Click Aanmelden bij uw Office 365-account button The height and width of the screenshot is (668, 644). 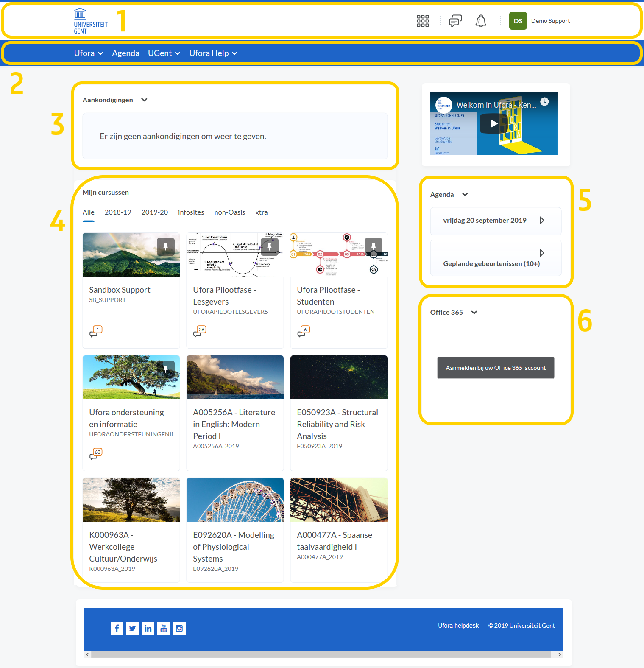tap(496, 368)
